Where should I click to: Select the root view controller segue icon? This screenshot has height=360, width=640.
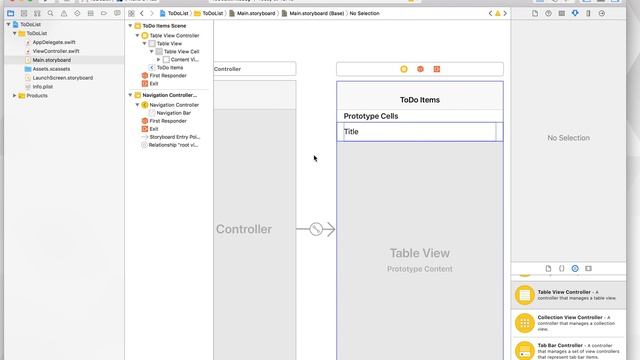click(316, 229)
